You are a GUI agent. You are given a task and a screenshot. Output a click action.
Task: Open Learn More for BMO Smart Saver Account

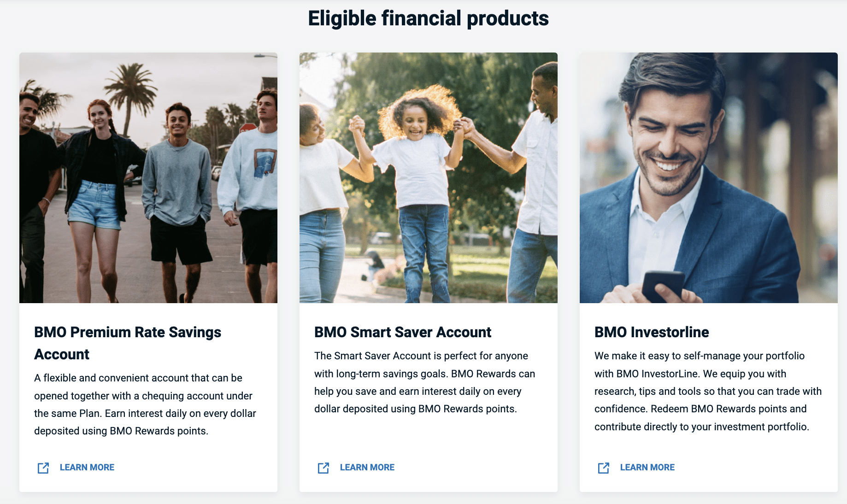tap(367, 467)
